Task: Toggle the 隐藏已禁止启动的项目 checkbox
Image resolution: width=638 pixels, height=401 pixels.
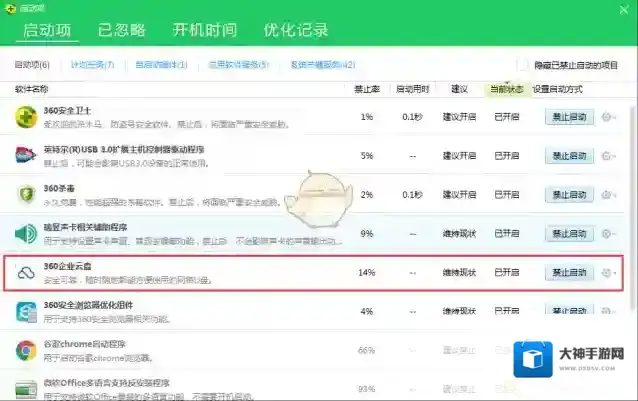Action: click(x=522, y=65)
